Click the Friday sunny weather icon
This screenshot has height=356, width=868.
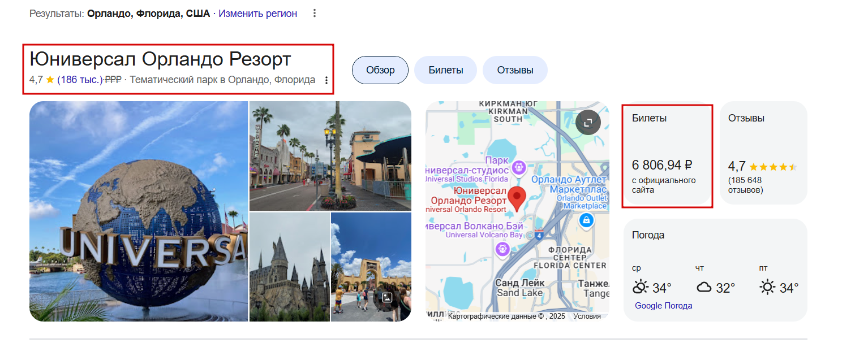[x=767, y=287]
